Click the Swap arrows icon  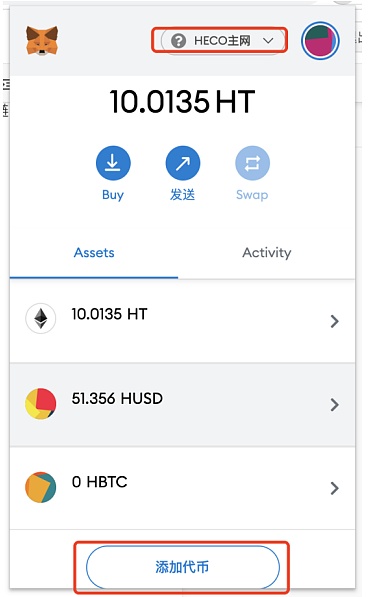click(x=252, y=163)
